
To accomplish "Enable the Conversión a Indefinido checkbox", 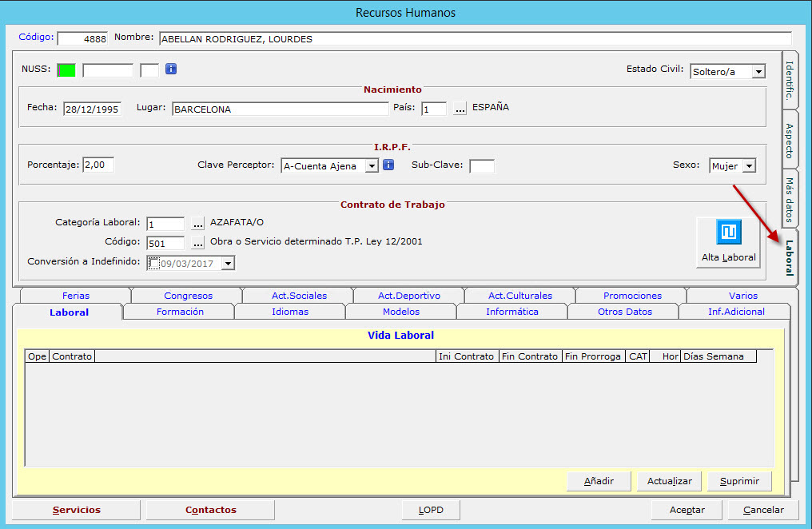I will pos(153,264).
